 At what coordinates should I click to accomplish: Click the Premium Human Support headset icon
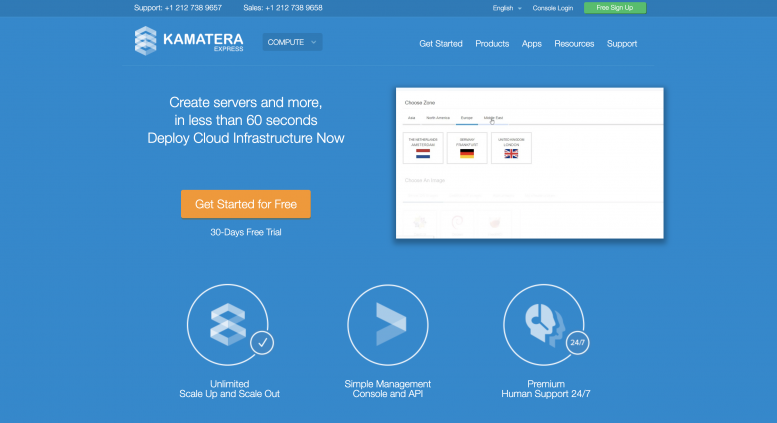tap(544, 325)
